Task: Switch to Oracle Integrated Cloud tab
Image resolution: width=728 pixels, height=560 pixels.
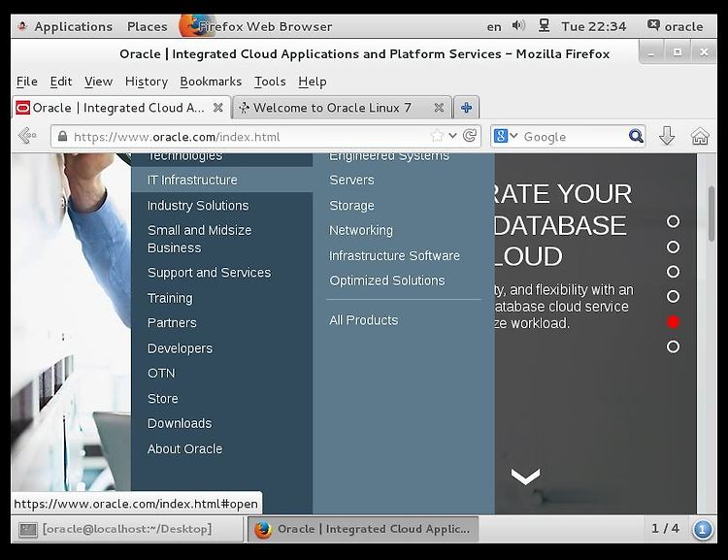Action: pyautogui.click(x=120, y=108)
